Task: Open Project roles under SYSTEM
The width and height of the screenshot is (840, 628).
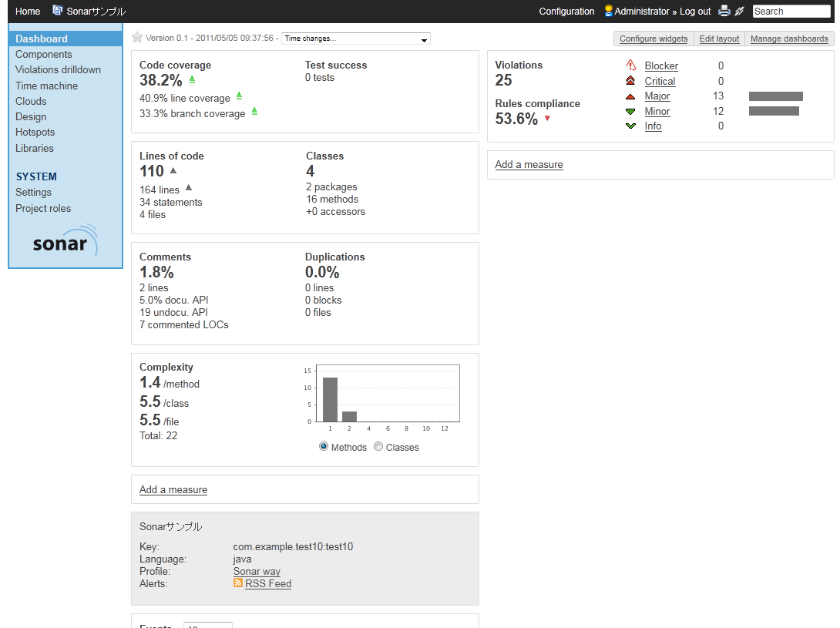Action: click(x=43, y=209)
